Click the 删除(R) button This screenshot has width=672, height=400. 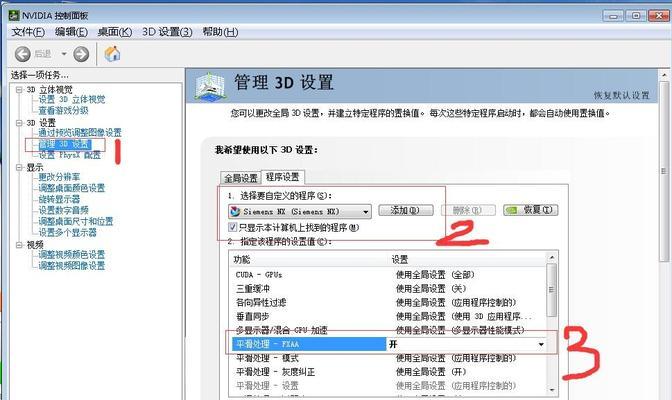click(468, 210)
